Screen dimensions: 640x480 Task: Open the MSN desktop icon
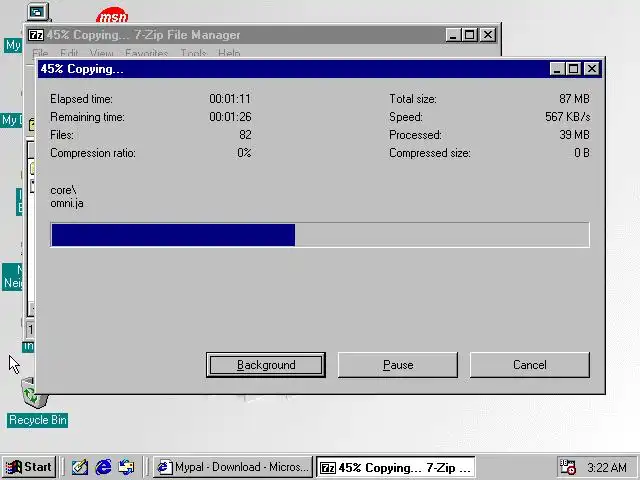point(112,16)
